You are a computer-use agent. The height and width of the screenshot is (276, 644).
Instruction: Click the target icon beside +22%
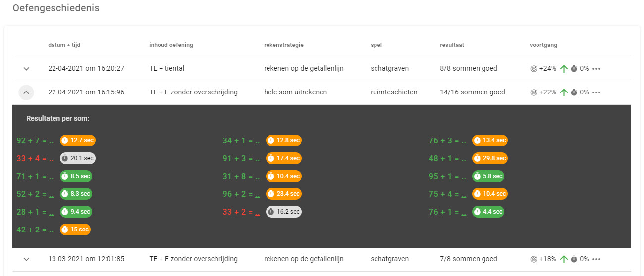[534, 92]
